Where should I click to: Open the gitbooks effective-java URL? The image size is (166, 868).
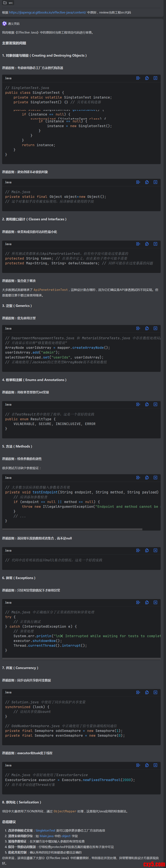pyautogui.click(x=47, y=12)
